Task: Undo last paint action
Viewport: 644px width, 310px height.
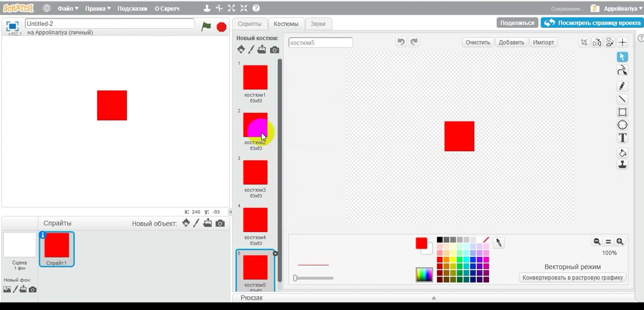Action: (401, 42)
